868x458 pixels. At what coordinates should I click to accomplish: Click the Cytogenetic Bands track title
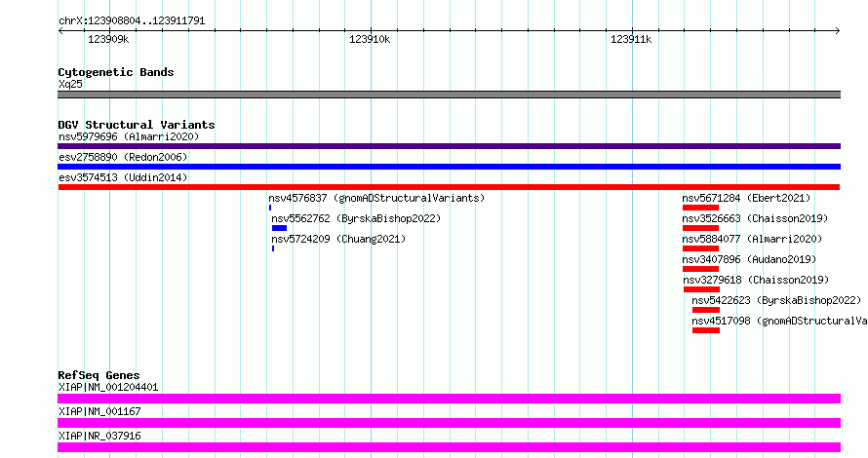pyautogui.click(x=116, y=72)
